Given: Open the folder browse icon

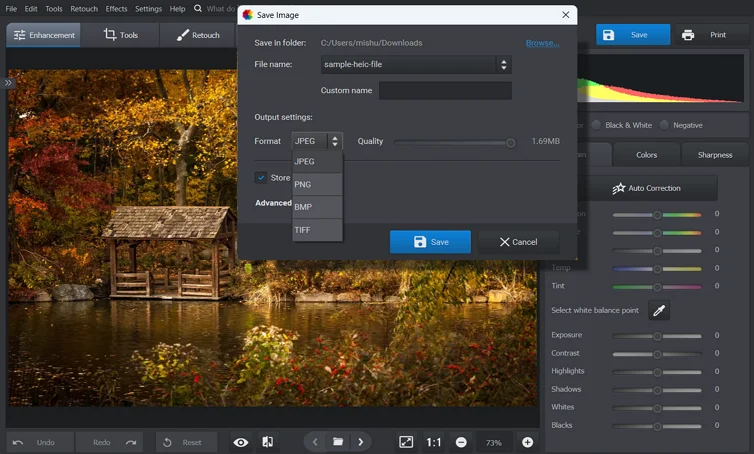Looking at the screenshot, I should 338,442.
